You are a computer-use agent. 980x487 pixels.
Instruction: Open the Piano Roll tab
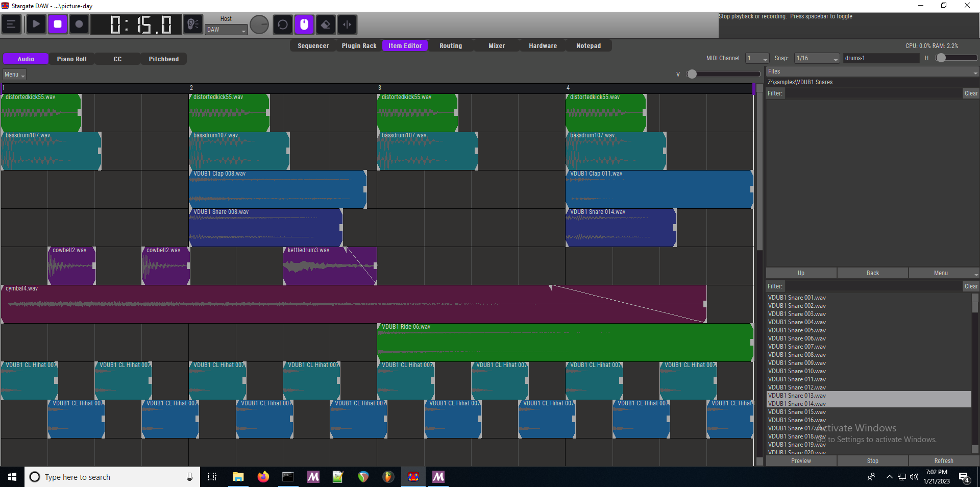(x=71, y=59)
